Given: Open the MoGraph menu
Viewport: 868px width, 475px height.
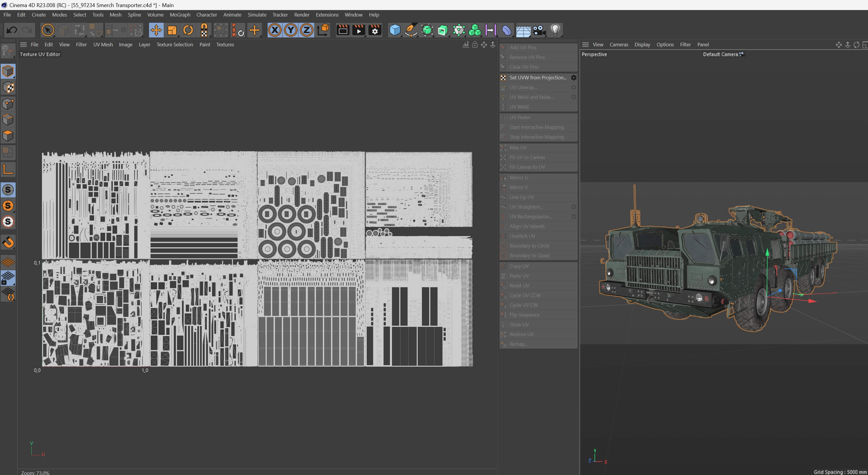Looking at the screenshot, I should 180,15.
